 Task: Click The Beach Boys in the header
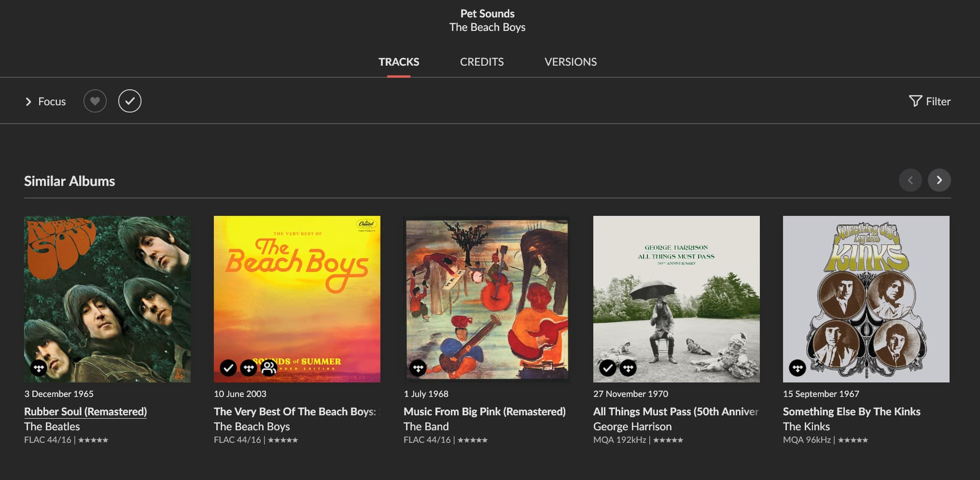tap(487, 28)
